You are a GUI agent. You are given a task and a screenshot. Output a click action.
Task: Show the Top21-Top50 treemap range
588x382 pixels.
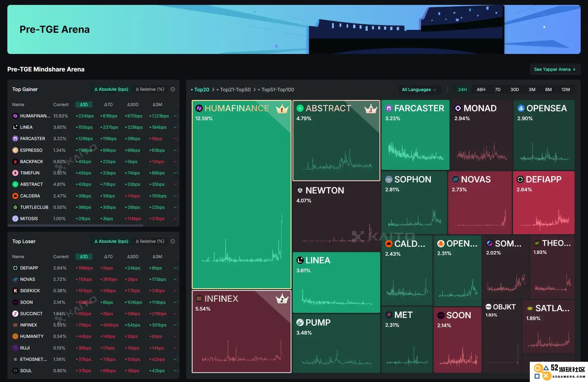(x=234, y=90)
